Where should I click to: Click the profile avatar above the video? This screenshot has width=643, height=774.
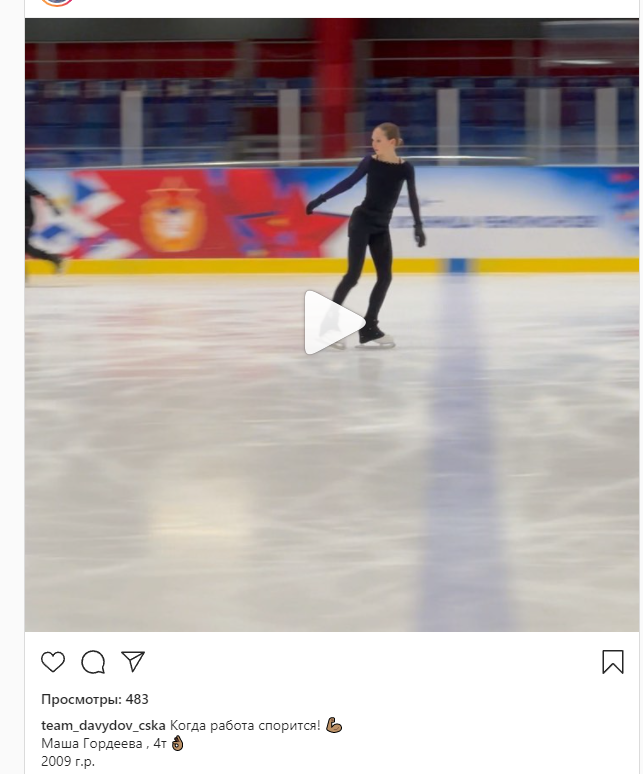(57, 2)
